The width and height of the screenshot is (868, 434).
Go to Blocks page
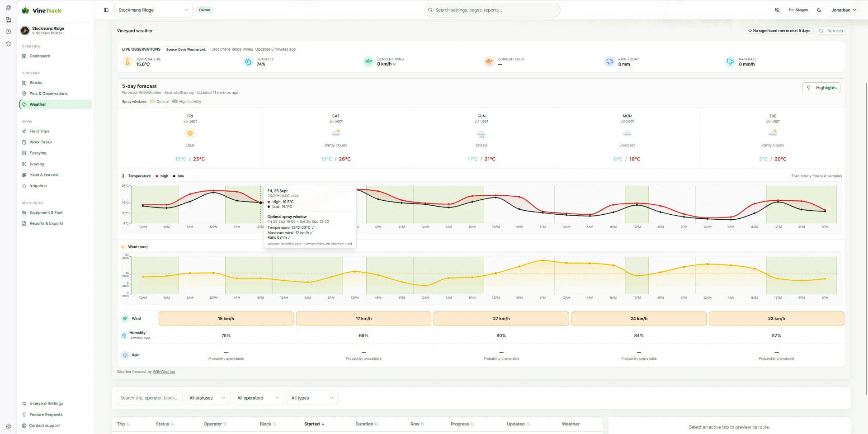[x=56, y=83]
